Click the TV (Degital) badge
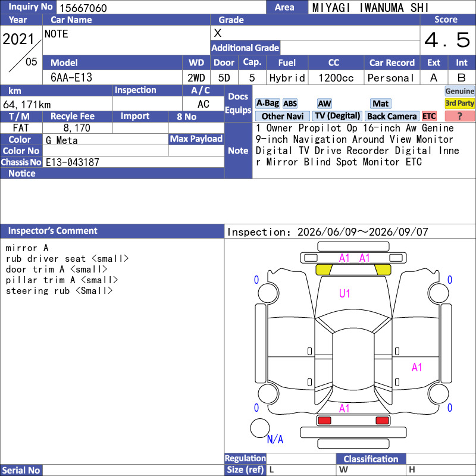Screen dimensions: 476x476 [337, 116]
